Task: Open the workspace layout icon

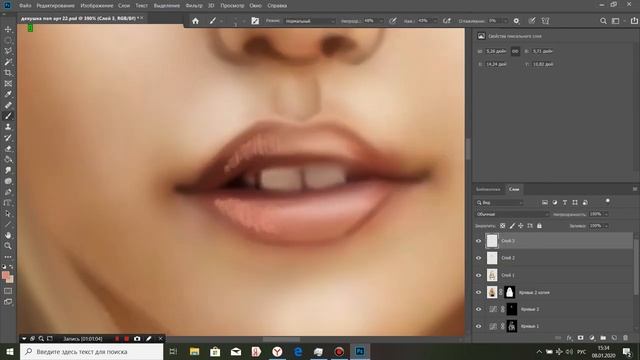Action: (616, 21)
